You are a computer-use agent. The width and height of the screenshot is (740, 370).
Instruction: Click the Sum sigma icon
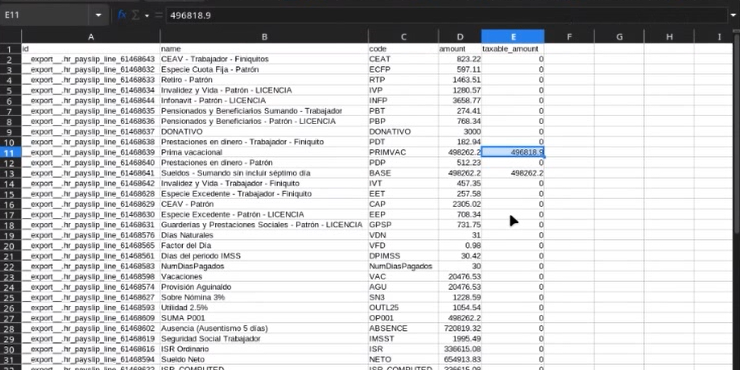135,15
